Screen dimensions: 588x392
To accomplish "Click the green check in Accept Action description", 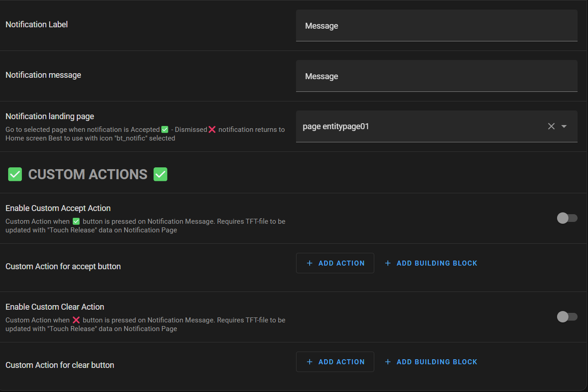I will coord(76,221).
